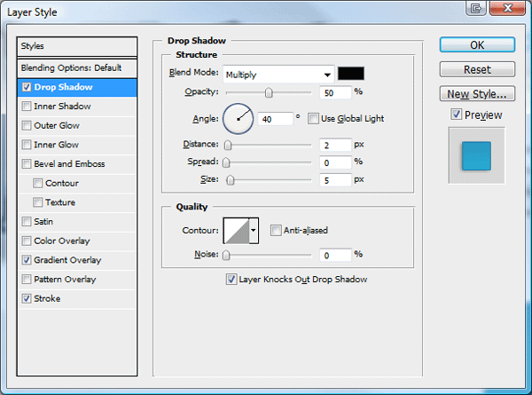Enable Use Global Light checkbox
532x395 pixels.
point(313,119)
